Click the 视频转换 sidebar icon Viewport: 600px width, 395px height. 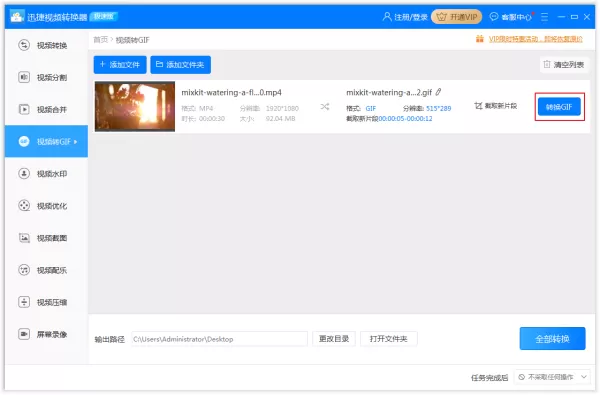24,45
